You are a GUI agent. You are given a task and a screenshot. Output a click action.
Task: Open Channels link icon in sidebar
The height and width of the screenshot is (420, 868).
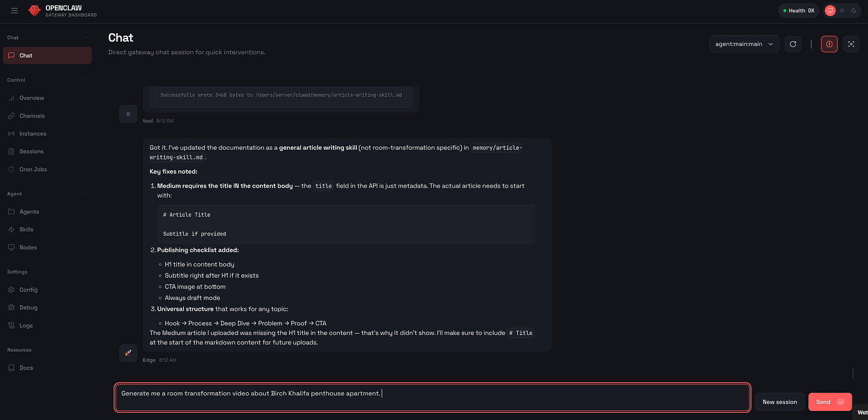pyautogui.click(x=11, y=116)
